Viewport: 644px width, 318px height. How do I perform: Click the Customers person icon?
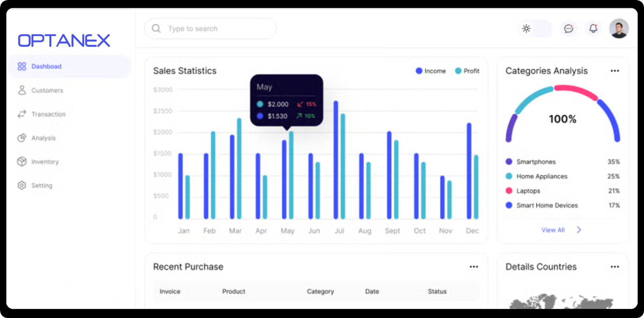(22, 90)
